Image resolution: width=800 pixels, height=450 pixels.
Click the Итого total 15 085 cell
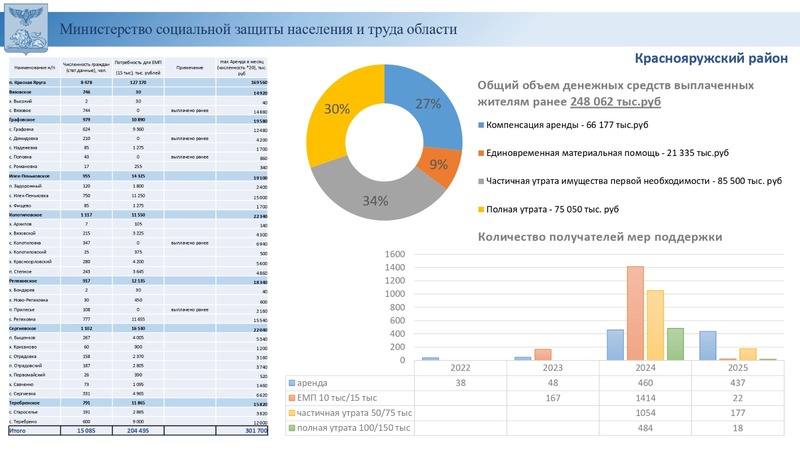86,431
